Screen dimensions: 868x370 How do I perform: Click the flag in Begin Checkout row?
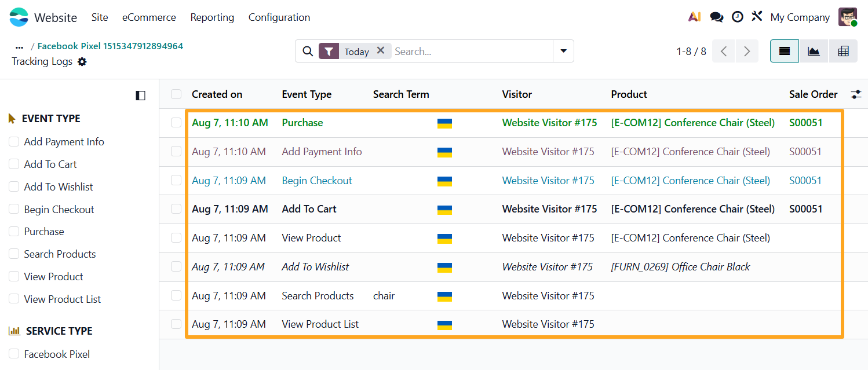point(444,181)
